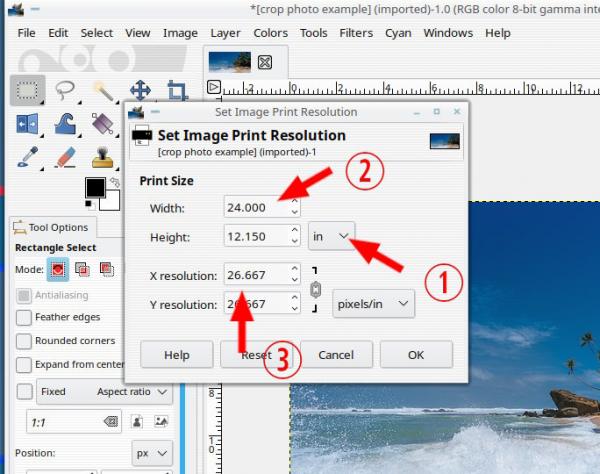Toggle the resolution chain link icon
The height and width of the screenshot is (474, 600).
(315, 290)
